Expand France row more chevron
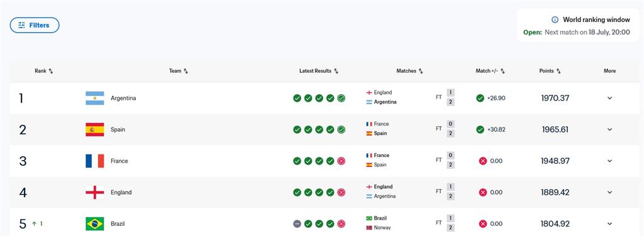Image resolution: width=644 pixels, height=236 pixels. [x=609, y=161]
